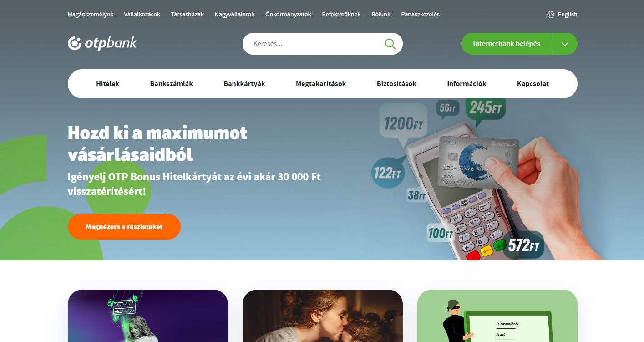
Task: Open the Hitelek menu
Action: tap(108, 84)
